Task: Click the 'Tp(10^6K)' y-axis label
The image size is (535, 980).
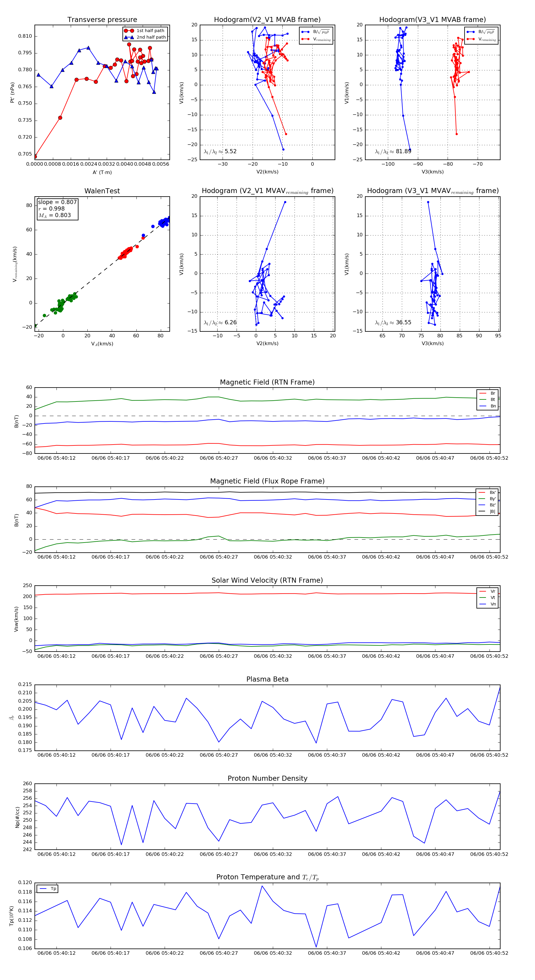Action: point(12,916)
